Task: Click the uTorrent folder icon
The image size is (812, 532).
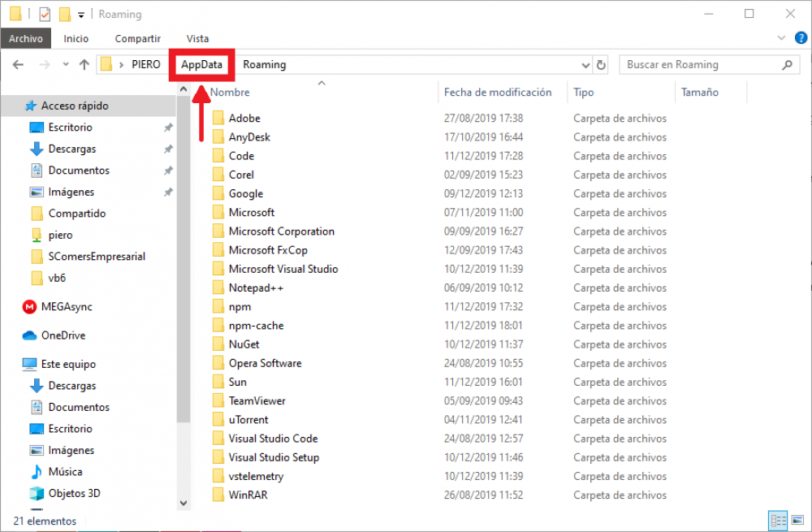Action: pyautogui.click(x=218, y=420)
